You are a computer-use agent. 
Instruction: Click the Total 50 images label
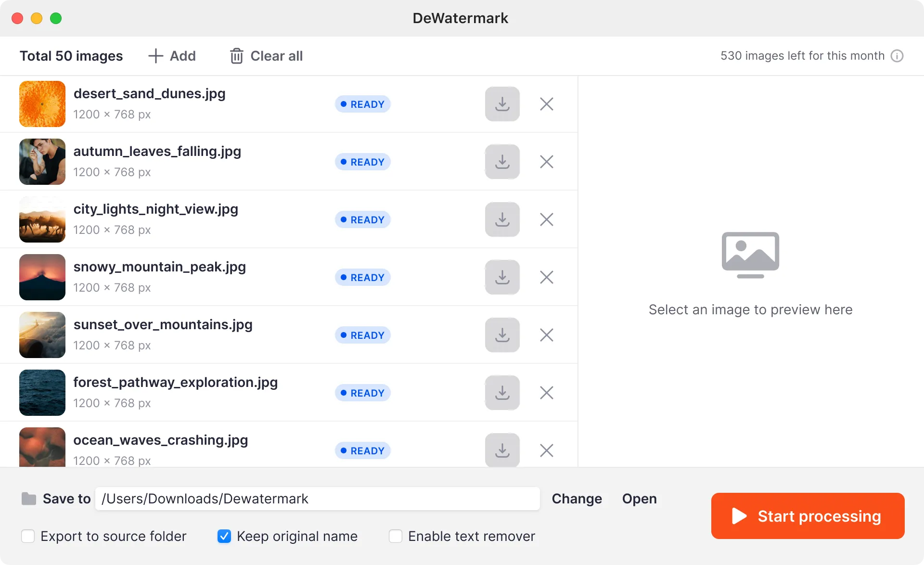pyautogui.click(x=71, y=56)
